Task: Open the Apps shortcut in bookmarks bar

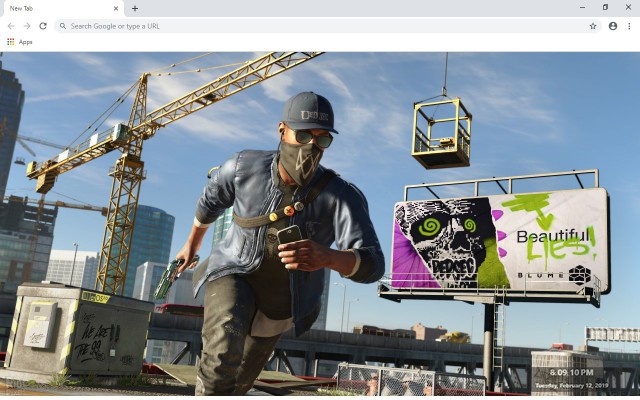Action: click(x=20, y=42)
